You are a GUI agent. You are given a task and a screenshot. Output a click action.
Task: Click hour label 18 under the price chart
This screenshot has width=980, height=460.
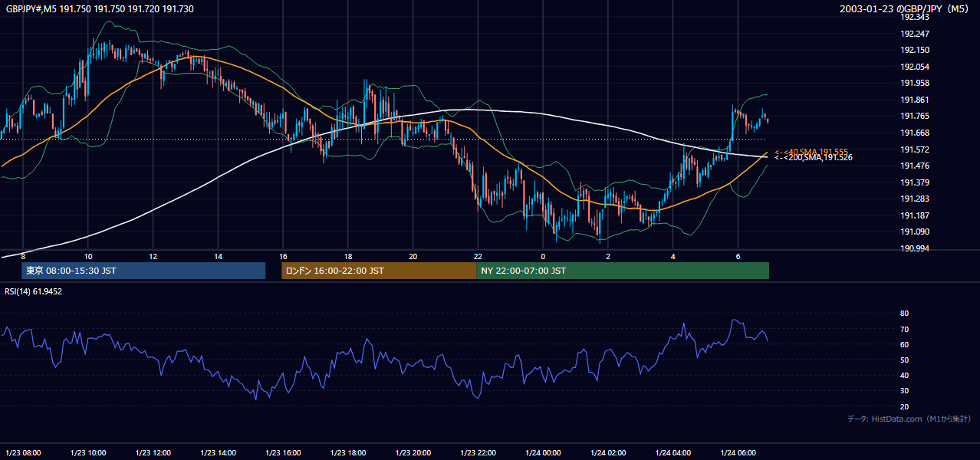[348, 256]
